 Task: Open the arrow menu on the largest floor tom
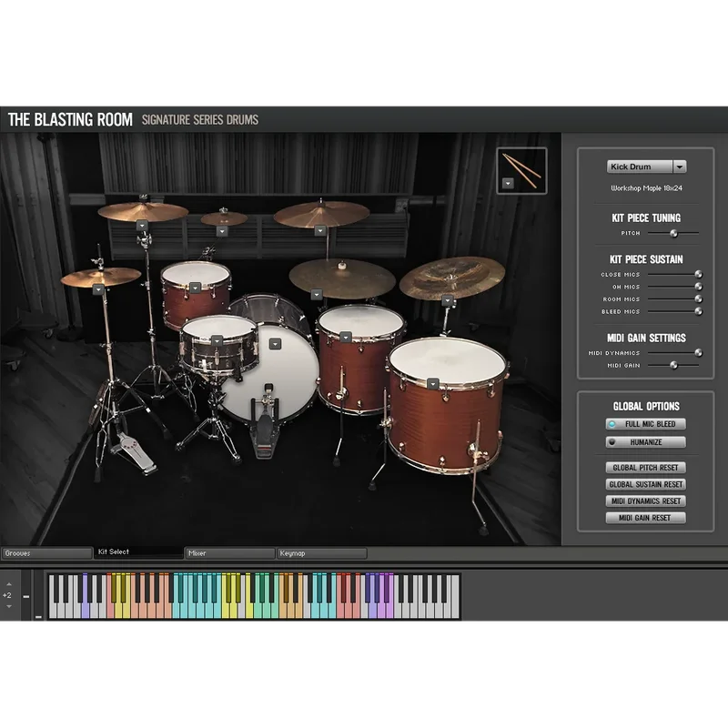click(433, 384)
